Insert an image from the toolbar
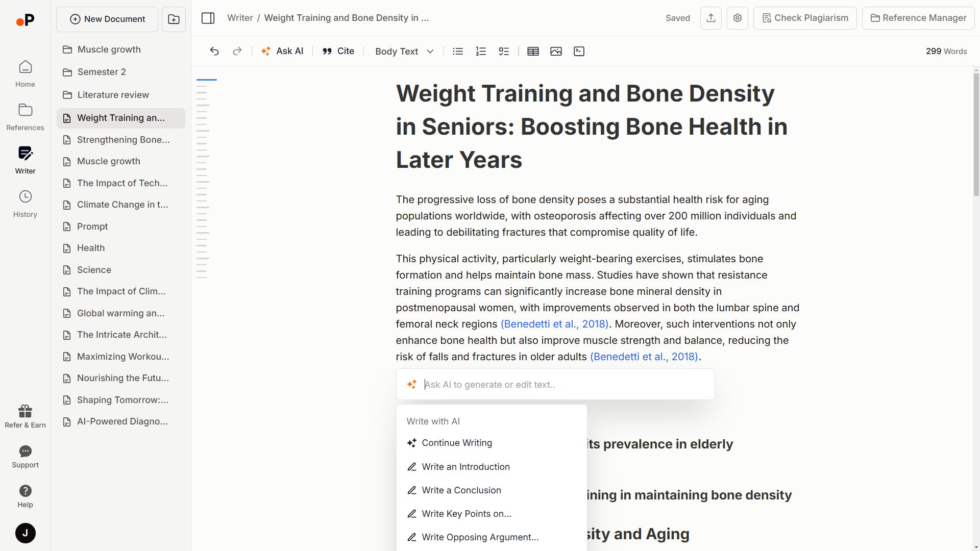This screenshot has height=551, width=980. 556,51
